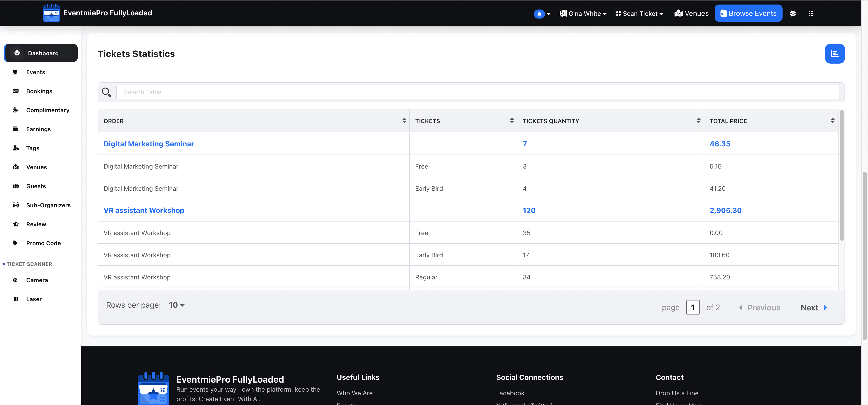
Task: Click Drop Us a Line link
Action: [677, 393]
